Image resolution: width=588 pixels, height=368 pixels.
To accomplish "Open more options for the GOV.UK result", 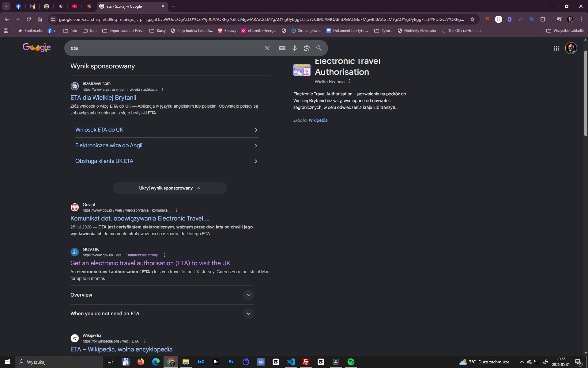I will pyautogui.click(x=164, y=255).
